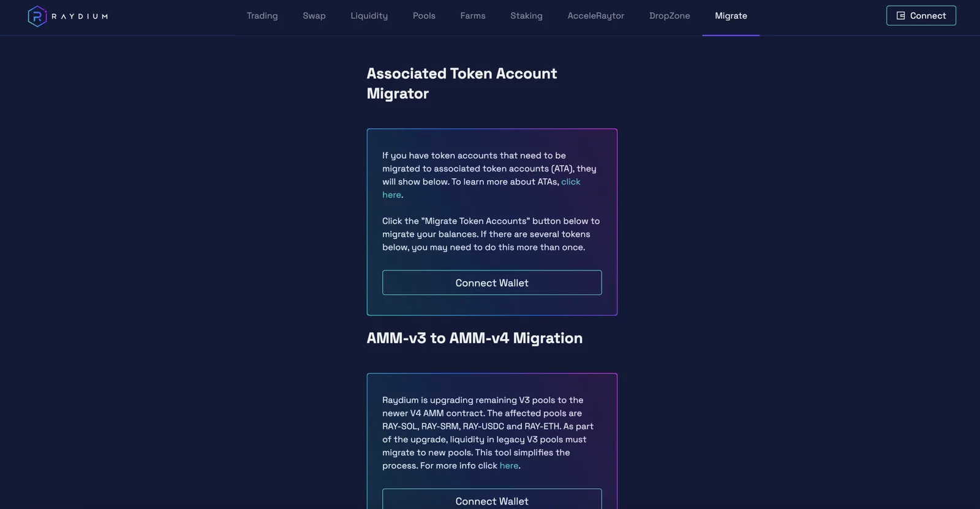Connect Wallet in the ATA Migrator card
Image resolution: width=980 pixels, height=509 pixels.
coord(492,283)
